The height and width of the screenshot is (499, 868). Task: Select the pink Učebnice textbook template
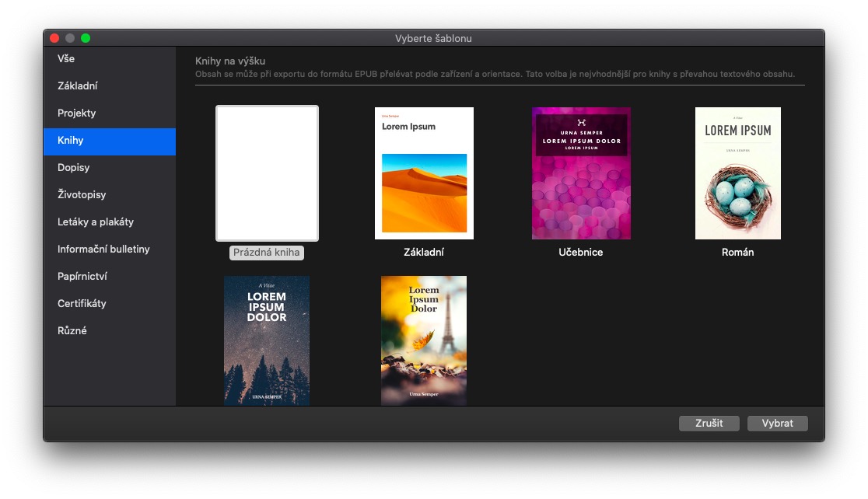[x=581, y=173]
